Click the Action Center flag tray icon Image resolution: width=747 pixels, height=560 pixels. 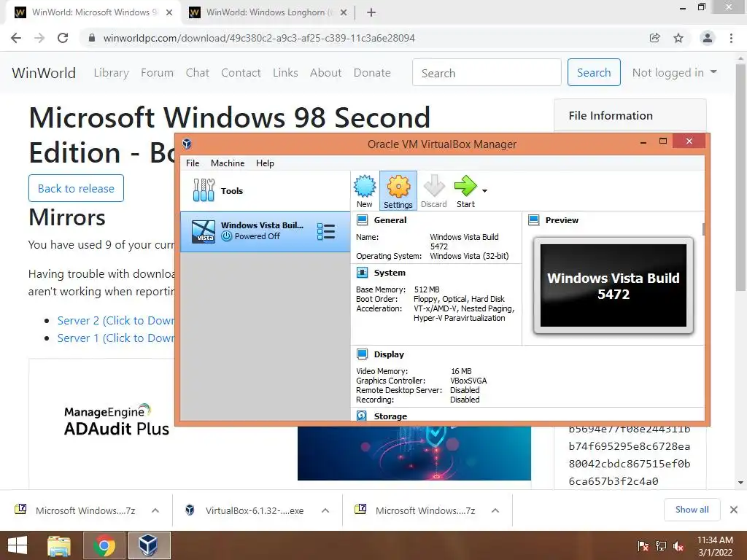coord(643,546)
